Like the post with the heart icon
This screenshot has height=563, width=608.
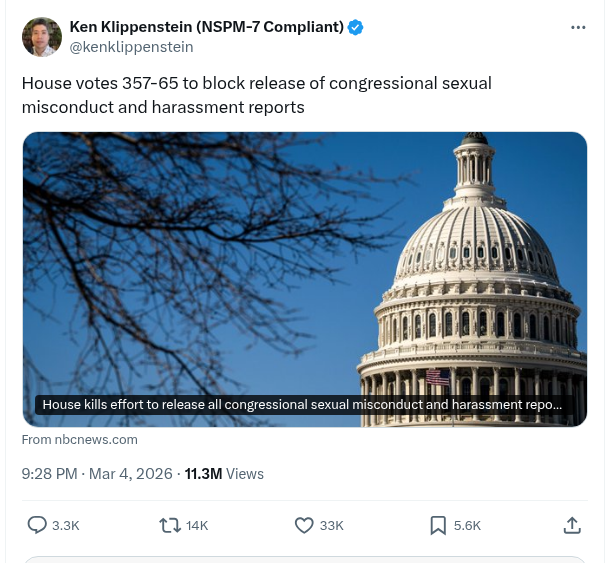coord(304,525)
